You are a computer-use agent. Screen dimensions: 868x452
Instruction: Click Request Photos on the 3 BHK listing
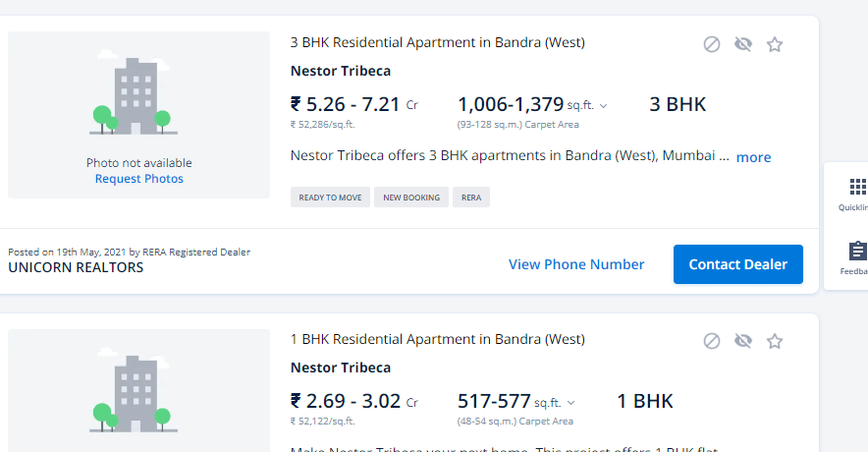pos(139,179)
